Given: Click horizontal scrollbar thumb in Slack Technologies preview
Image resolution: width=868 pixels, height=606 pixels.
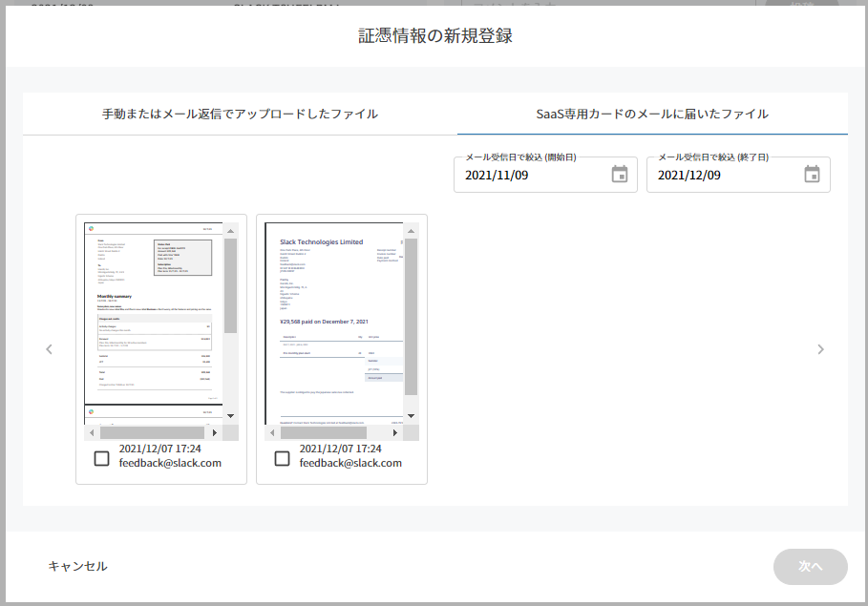Looking at the screenshot, I should 324,432.
